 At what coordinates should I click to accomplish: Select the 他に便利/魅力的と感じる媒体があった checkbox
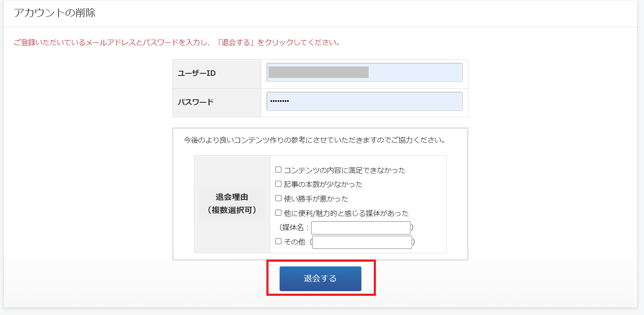[x=278, y=213]
